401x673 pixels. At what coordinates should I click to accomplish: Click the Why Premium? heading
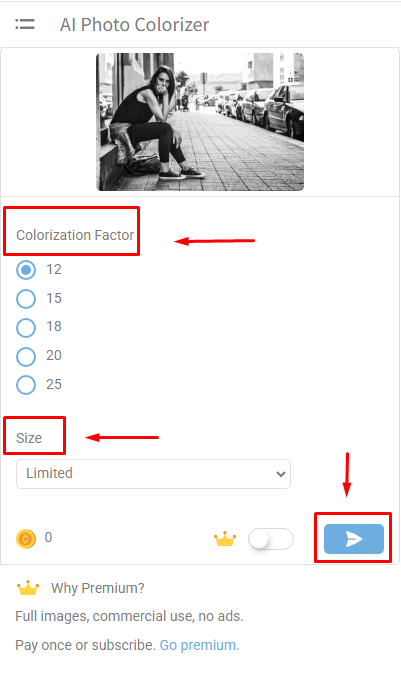pyautogui.click(x=98, y=588)
